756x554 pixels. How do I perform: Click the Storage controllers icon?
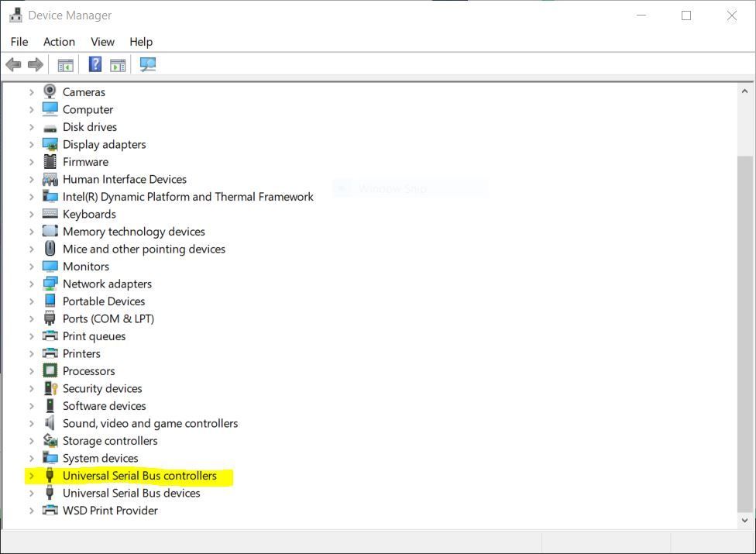tap(50, 440)
